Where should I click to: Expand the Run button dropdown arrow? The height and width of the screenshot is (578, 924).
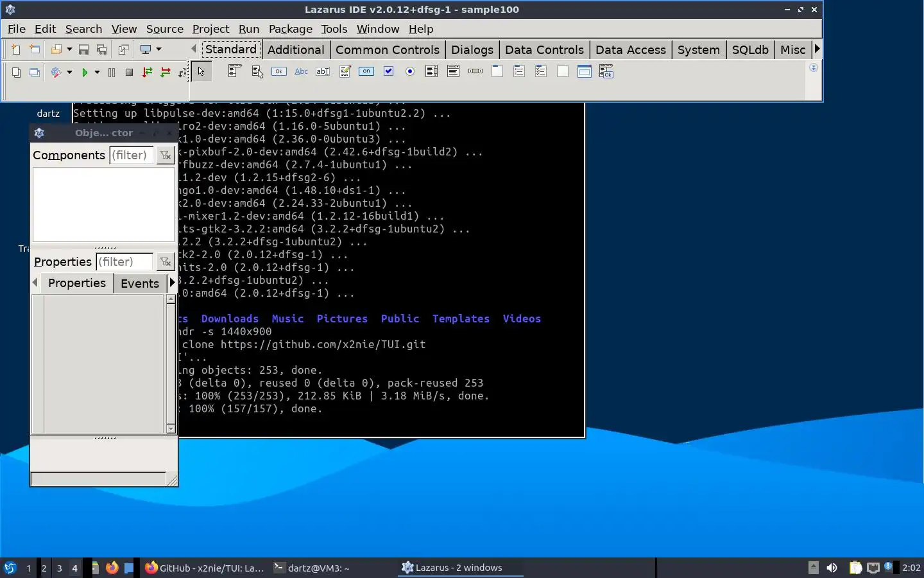click(x=97, y=73)
